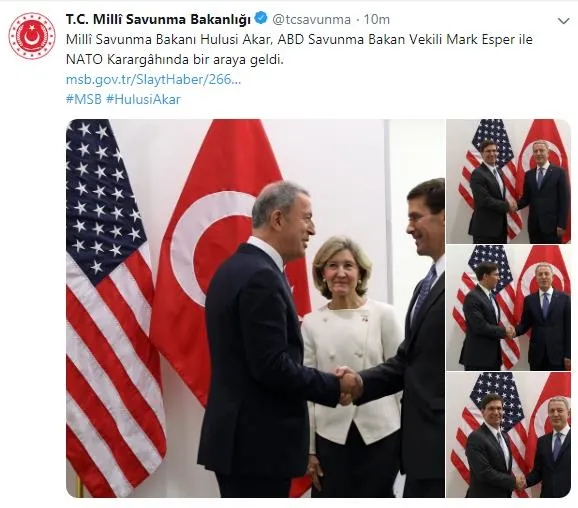The width and height of the screenshot is (578, 508).
Task: Open the first small photo in right column
Action: pos(508,181)
